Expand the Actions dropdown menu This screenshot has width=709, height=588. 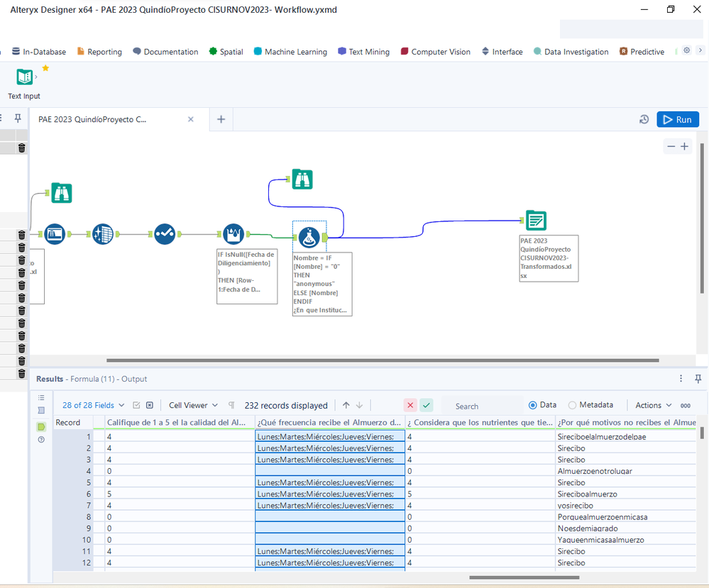coord(653,405)
